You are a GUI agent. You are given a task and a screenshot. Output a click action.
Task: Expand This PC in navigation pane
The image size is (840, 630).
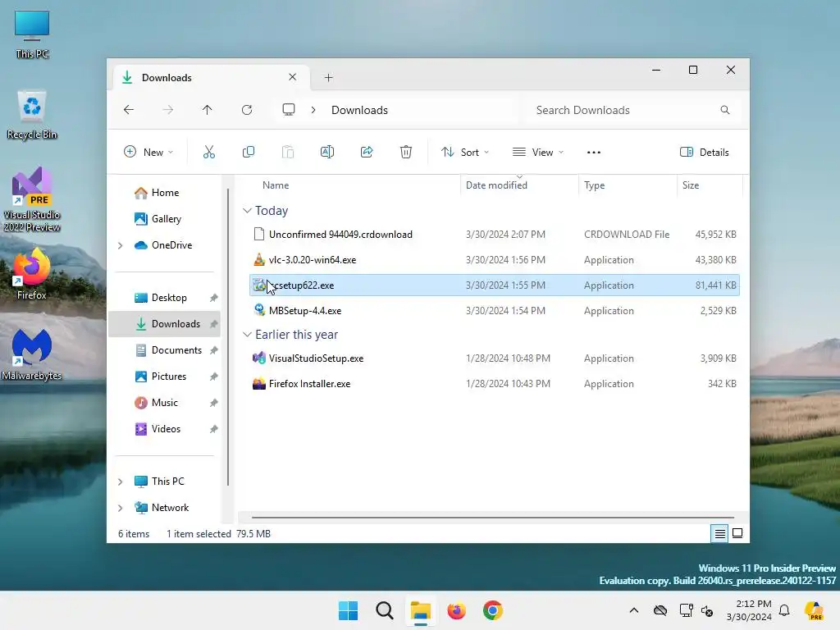121,482
